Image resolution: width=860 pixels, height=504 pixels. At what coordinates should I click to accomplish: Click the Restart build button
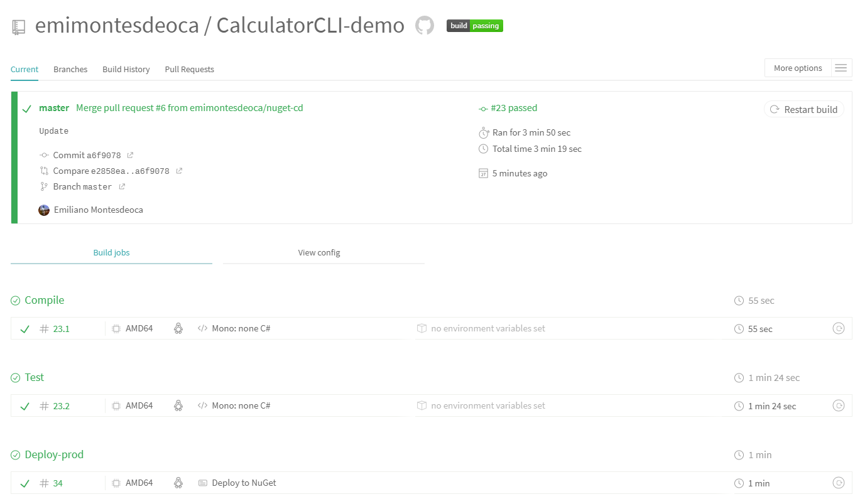[x=803, y=109]
